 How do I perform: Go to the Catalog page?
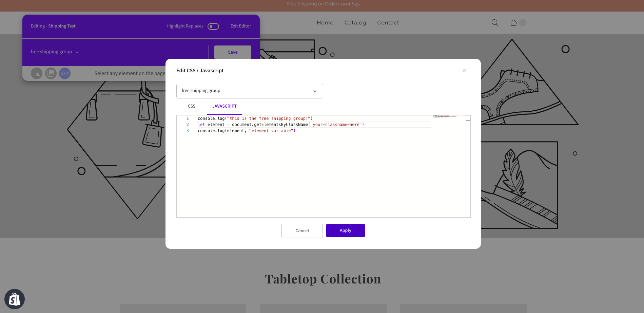point(355,23)
